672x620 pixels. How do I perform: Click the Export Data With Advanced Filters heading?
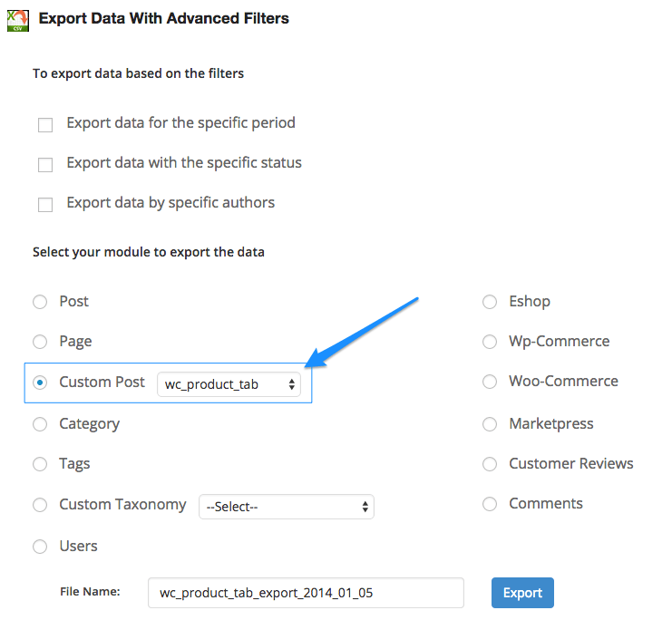pos(164,19)
